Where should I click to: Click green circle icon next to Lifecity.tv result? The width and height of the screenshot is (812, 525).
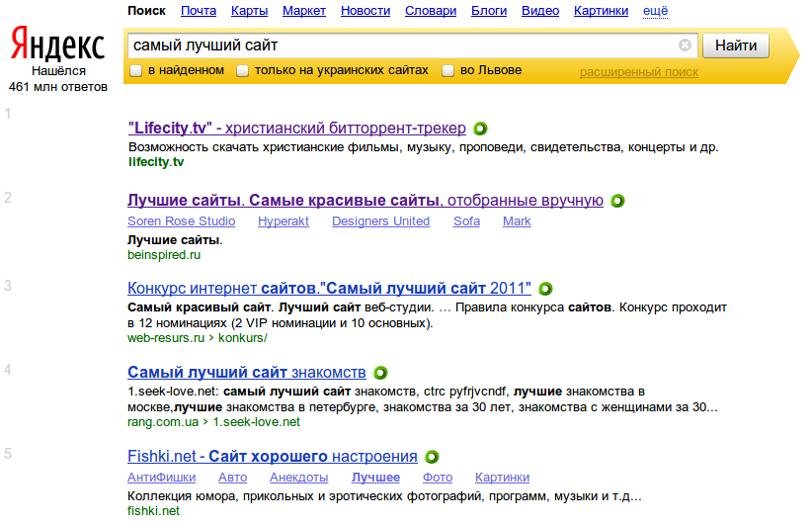click(x=480, y=129)
